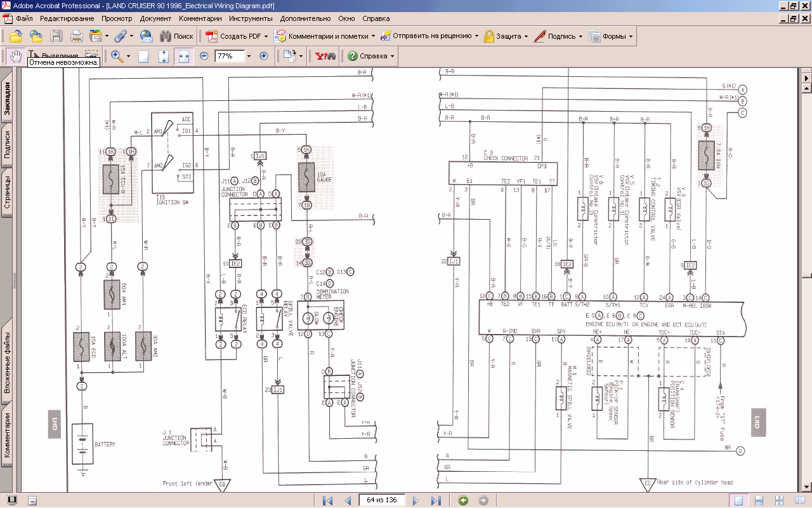The width and height of the screenshot is (812, 508).
Task: Switch to the Страницы side tab
Action: coord(6,193)
